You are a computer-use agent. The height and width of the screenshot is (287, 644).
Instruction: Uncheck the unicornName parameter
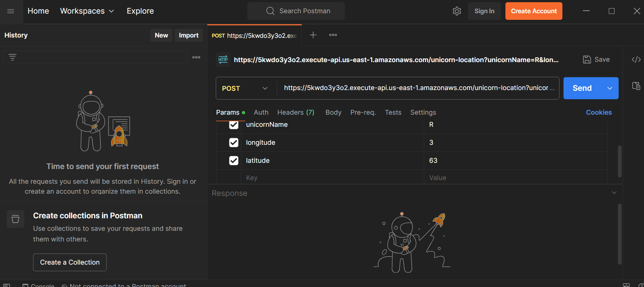click(234, 125)
